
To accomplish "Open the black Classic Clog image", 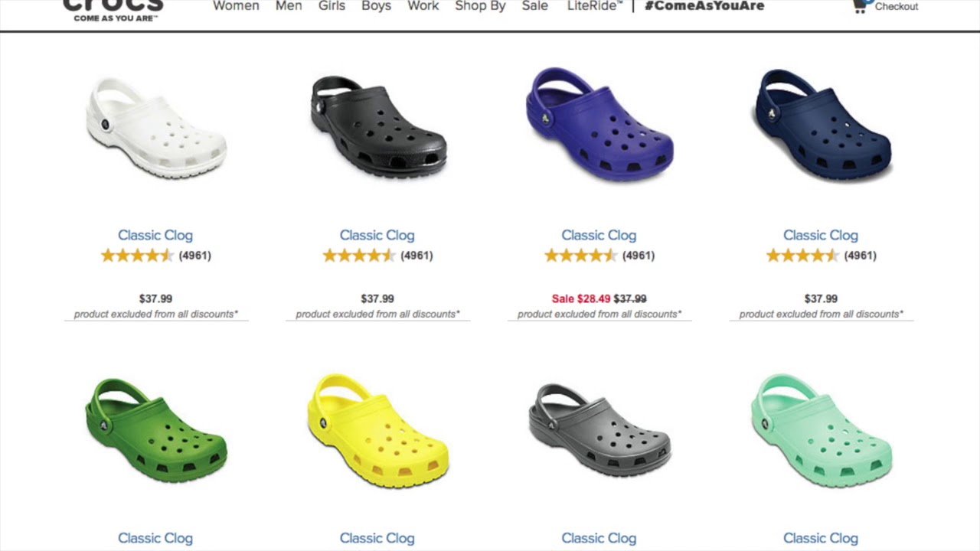I will tap(377, 126).
